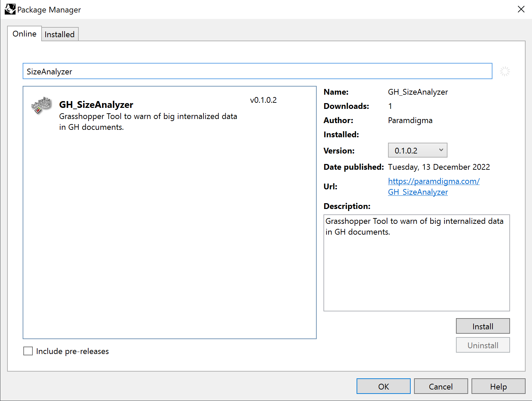The height and width of the screenshot is (401, 532).
Task: Open Help for Package Manager
Action: (499, 386)
